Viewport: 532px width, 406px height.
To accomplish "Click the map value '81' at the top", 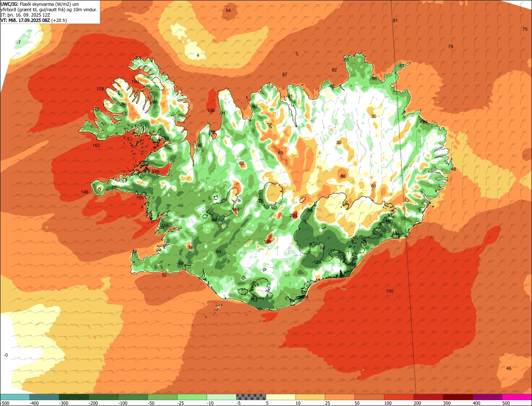I will click(x=395, y=21).
